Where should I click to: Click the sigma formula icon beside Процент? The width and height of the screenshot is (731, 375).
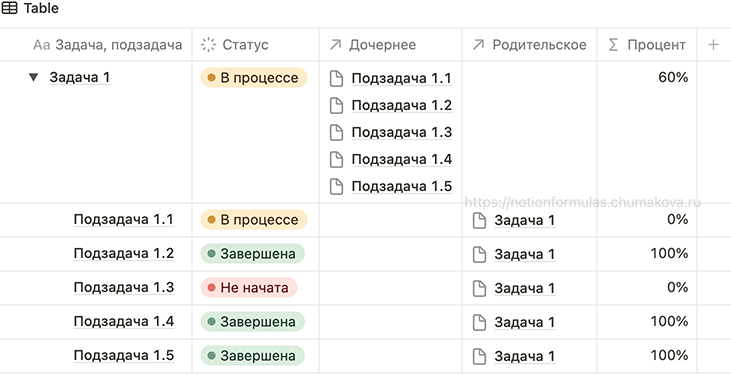tap(614, 45)
